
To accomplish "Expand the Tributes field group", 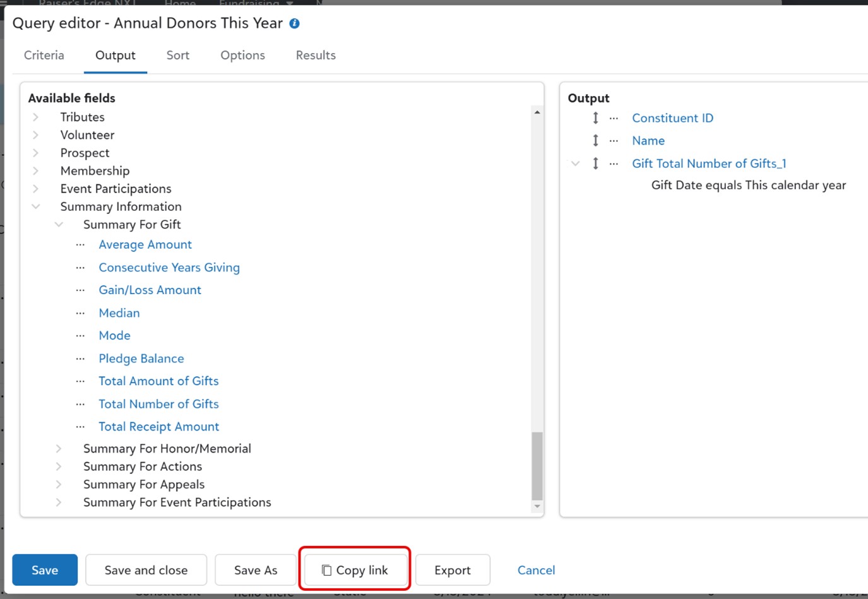I will [x=36, y=117].
